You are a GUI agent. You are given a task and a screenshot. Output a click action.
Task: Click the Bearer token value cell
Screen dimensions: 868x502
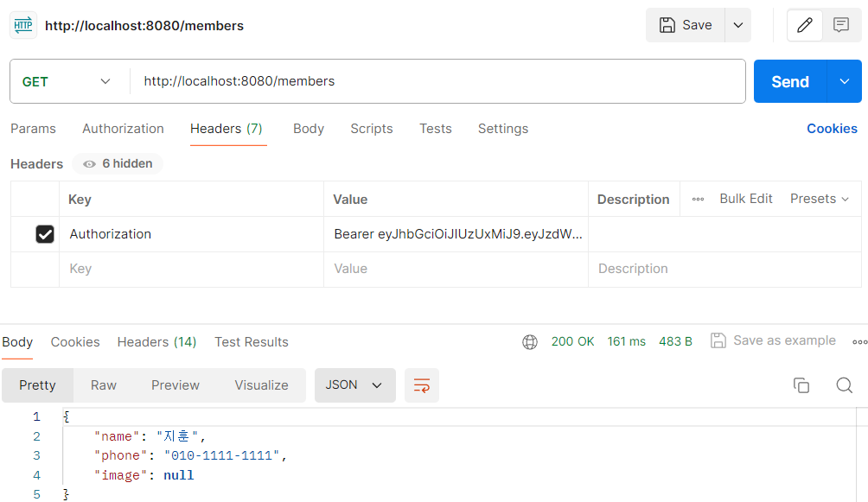(456, 234)
